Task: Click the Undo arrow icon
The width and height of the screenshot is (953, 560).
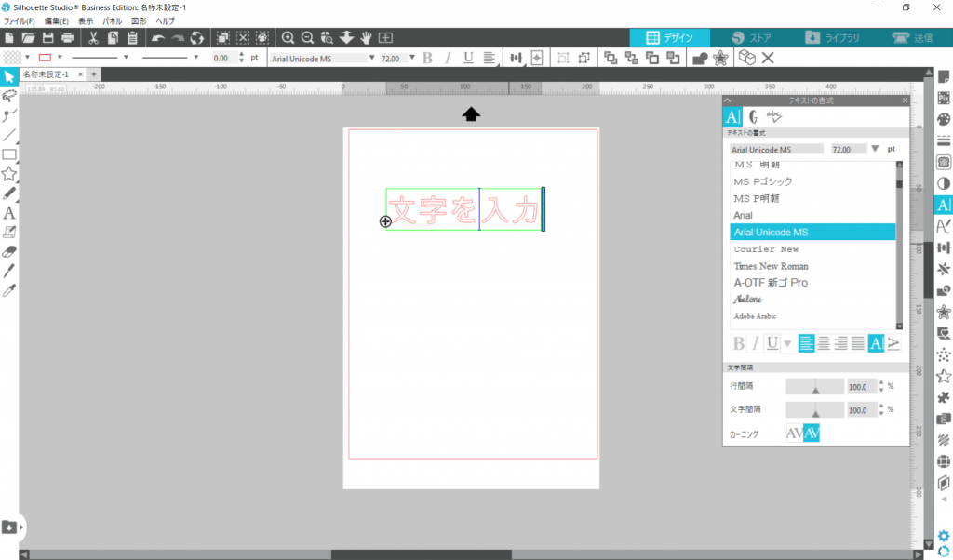Action: [x=158, y=37]
